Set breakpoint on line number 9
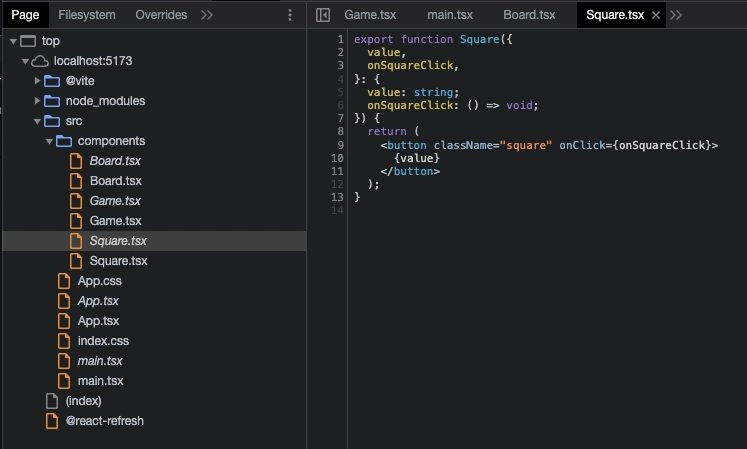This screenshot has height=449, width=747. coord(340,145)
